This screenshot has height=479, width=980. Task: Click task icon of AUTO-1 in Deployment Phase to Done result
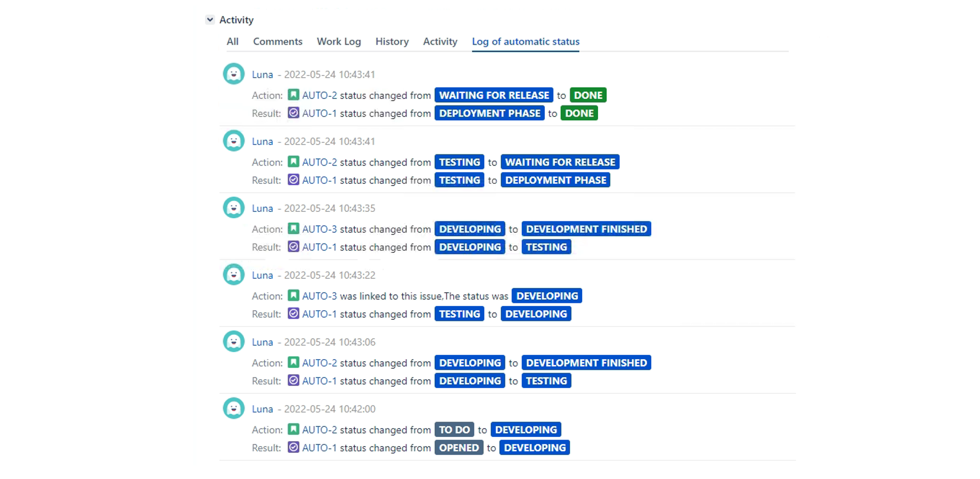click(x=293, y=113)
